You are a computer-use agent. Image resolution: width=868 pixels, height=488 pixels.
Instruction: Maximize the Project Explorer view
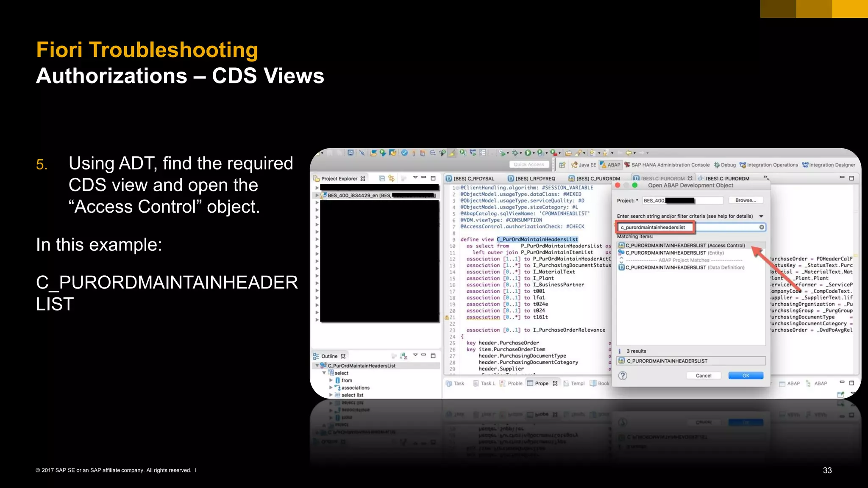pyautogui.click(x=433, y=178)
